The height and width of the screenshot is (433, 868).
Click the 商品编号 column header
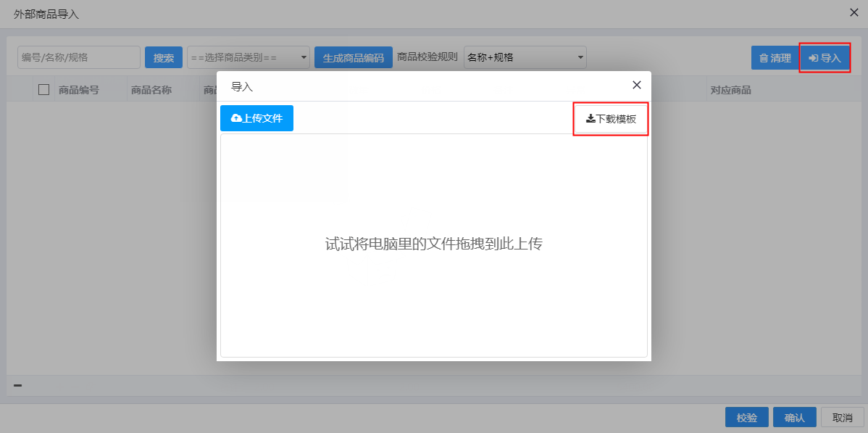coord(80,88)
